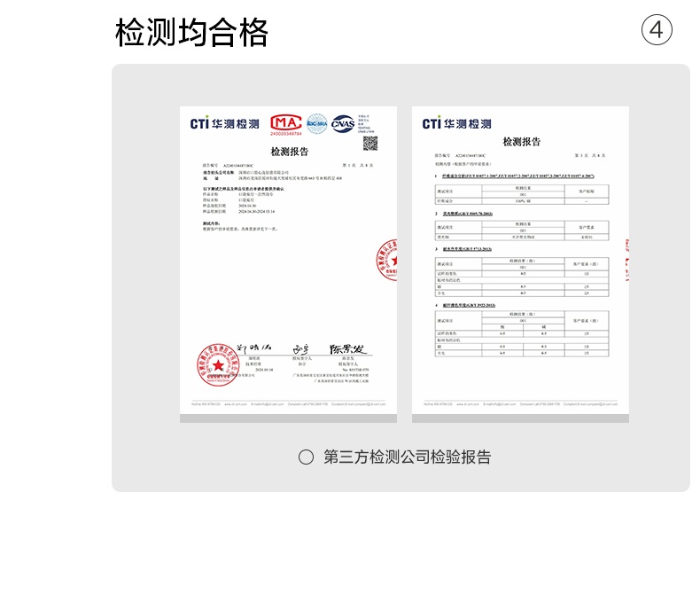Click 检测报告 title on the right report
This screenshot has width=700, height=594.
pos(521,142)
